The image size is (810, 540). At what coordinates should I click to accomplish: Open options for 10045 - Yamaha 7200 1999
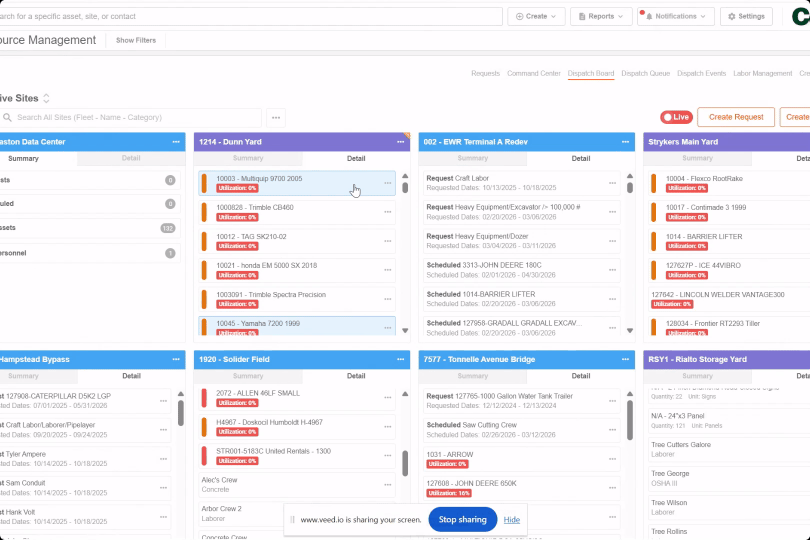tap(387, 328)
